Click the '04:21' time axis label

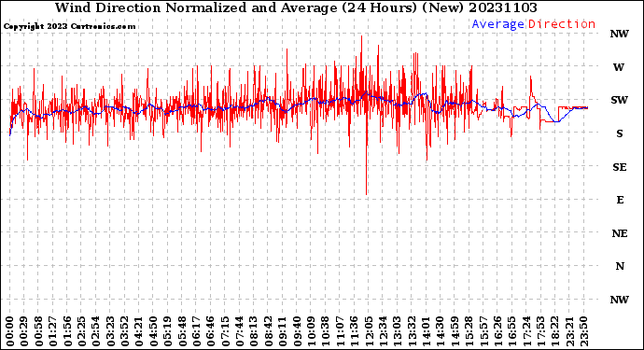tap(139, 331)
